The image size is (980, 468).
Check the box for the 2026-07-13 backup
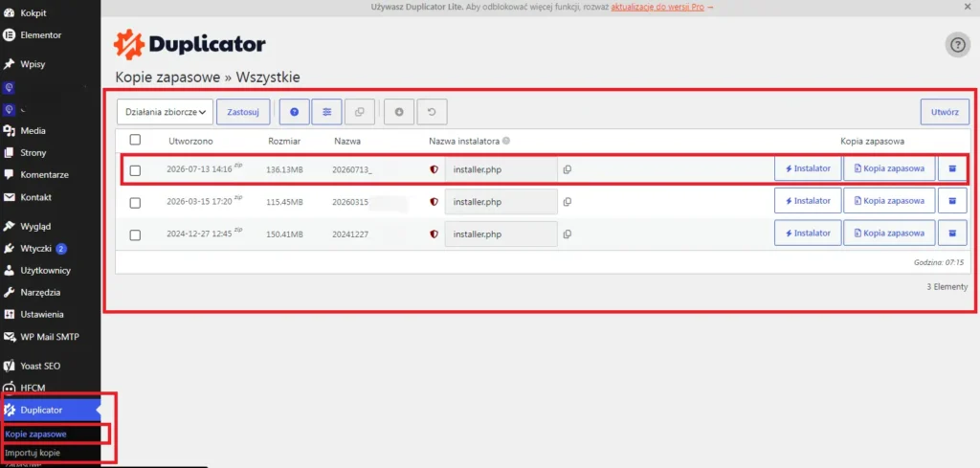(135, 170)
